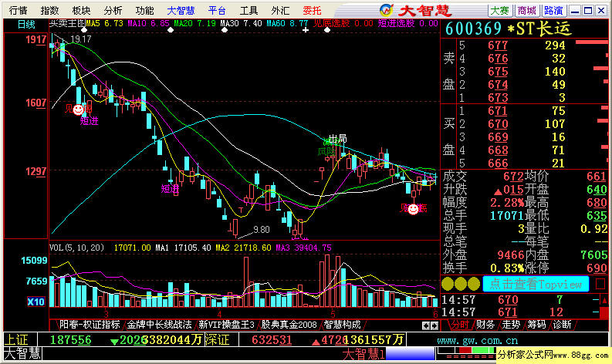The height and width of the screenshot is (364, 612).
Task: Open the 板块 menu
Action: (81, 10)
